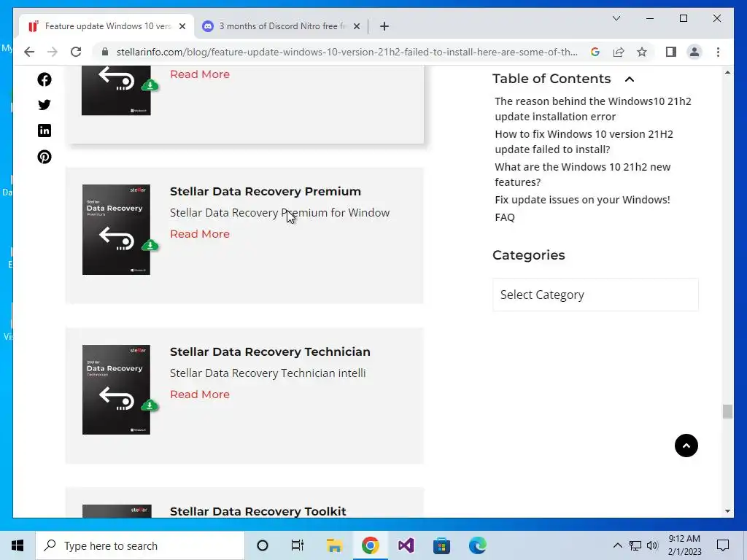Jump to Fix update issues on your Windows
This screenshot has height=560, width=747.
(582, 200)
